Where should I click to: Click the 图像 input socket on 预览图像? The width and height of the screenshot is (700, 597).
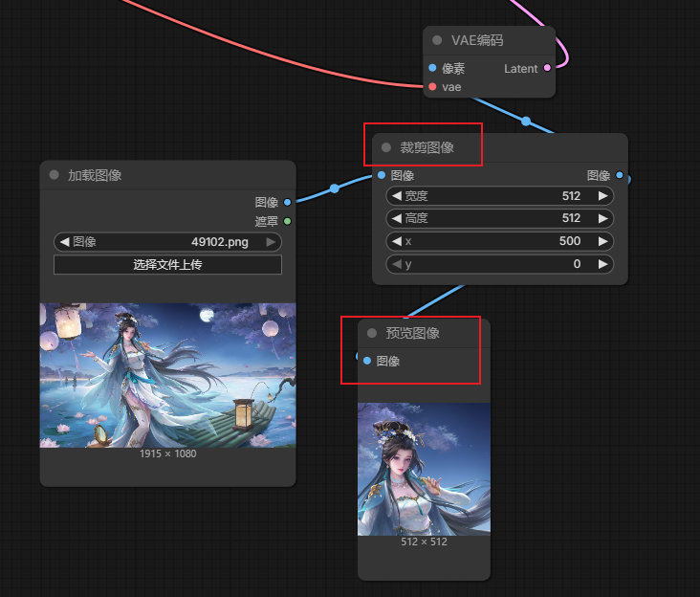tap(367, 361)
